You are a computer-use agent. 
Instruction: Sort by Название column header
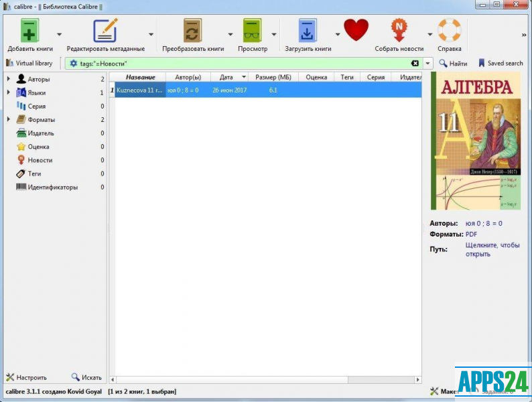click(140, 77)
